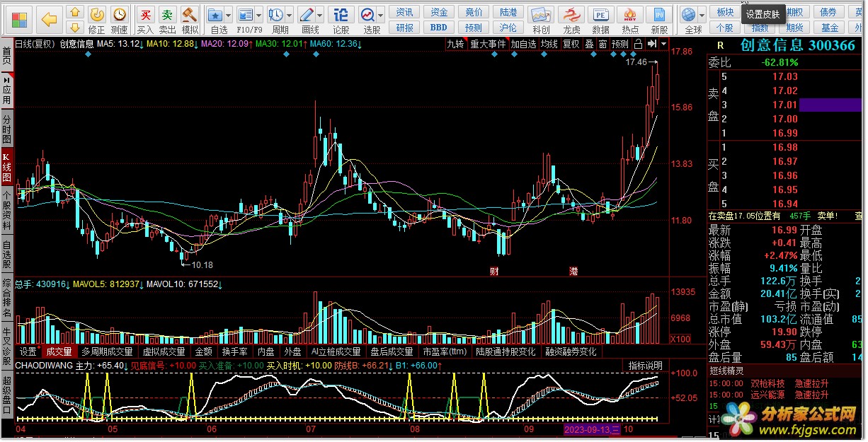Click the 财 marker under the chart
Screen dimensions: 868x442
pyautogui.click(x=494, y=271)
